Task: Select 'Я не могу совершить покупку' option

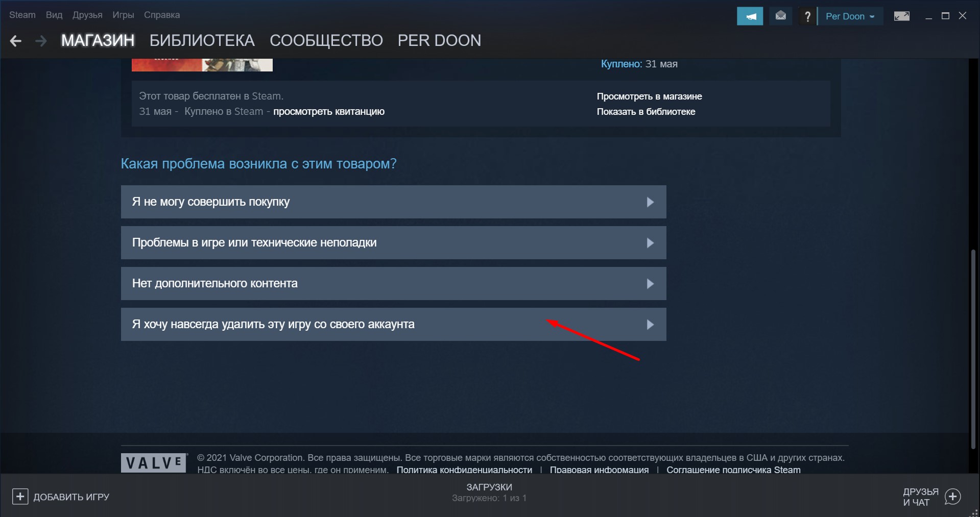Action: (x=393, y=202)
